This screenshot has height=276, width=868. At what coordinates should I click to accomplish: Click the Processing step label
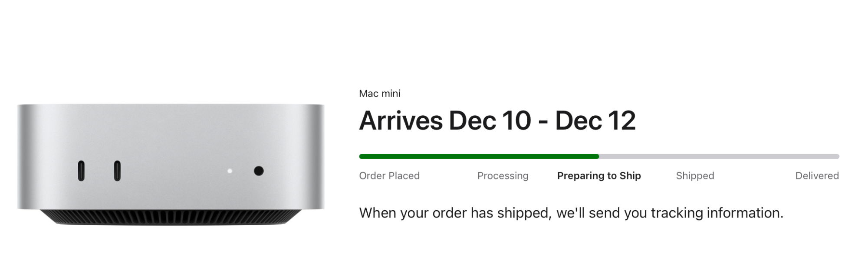503,176
